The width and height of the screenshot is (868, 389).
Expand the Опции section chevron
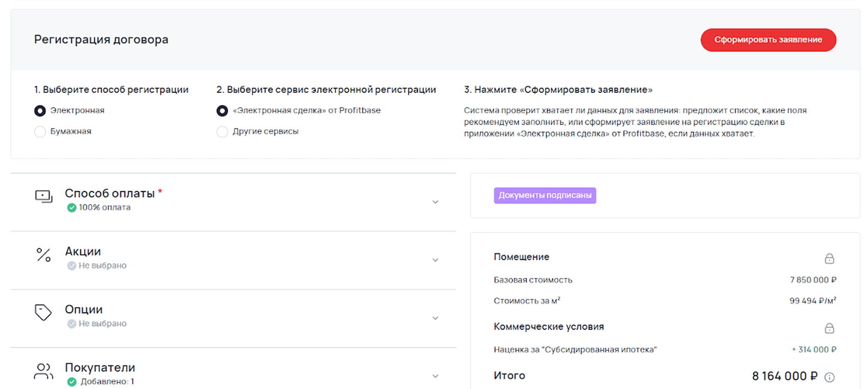(435, 318)
